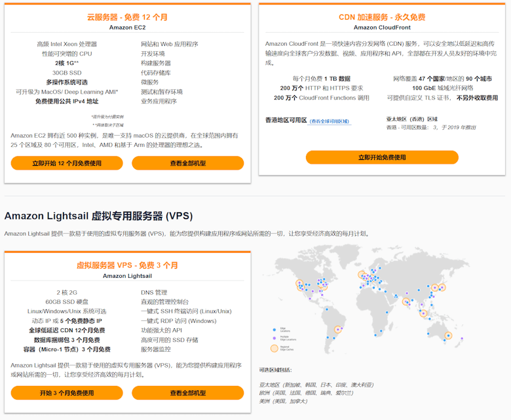Click 容器 (Micro-1 节点) 3 个月免费 text

[67, 350]
